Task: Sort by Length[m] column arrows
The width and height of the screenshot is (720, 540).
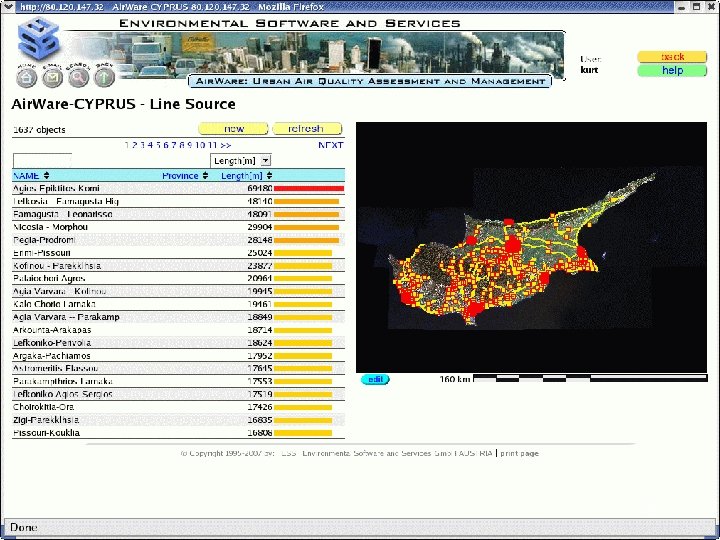Action: [x=270, y=175]
